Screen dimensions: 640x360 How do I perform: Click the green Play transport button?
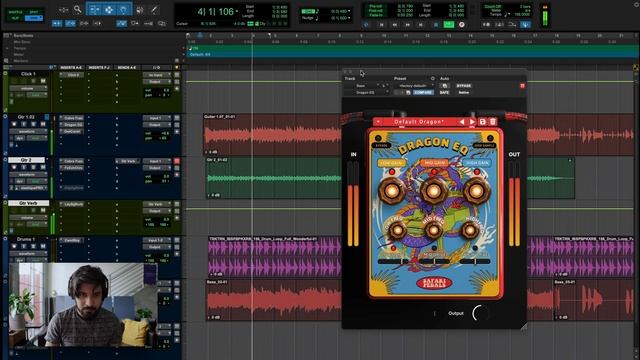tap(449, 24)
